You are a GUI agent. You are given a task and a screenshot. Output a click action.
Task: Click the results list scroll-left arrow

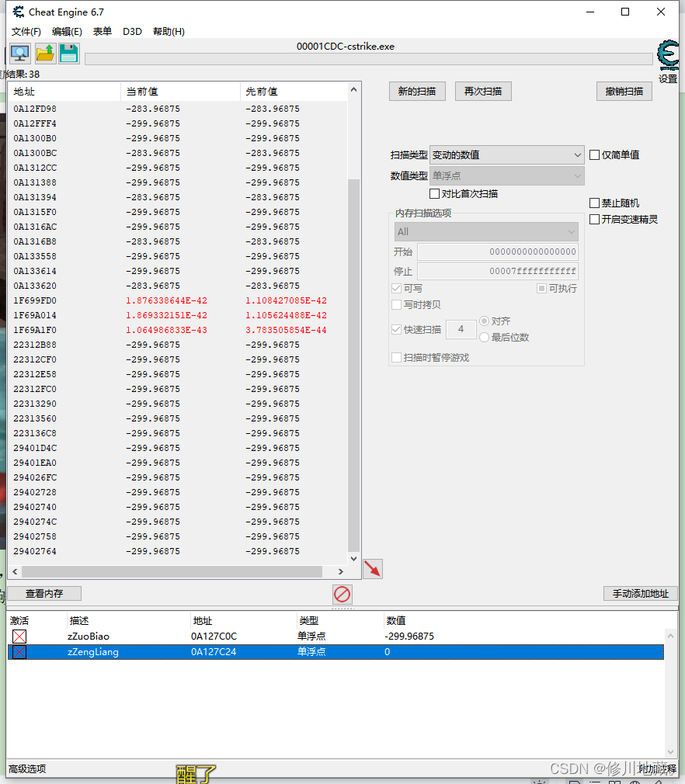[x=15, y=571]
